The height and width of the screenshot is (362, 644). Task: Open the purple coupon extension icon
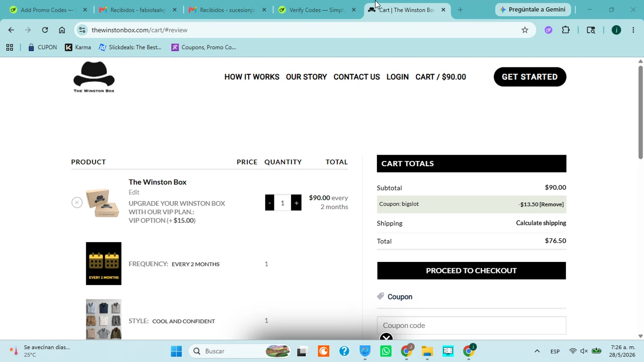click(x=548, y=30)
